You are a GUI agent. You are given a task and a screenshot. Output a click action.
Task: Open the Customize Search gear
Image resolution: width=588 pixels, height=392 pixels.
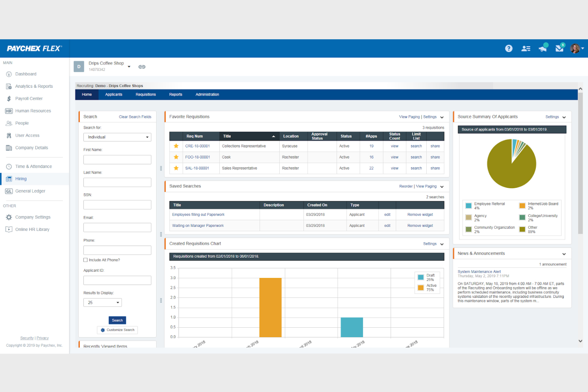pos(117,330)
